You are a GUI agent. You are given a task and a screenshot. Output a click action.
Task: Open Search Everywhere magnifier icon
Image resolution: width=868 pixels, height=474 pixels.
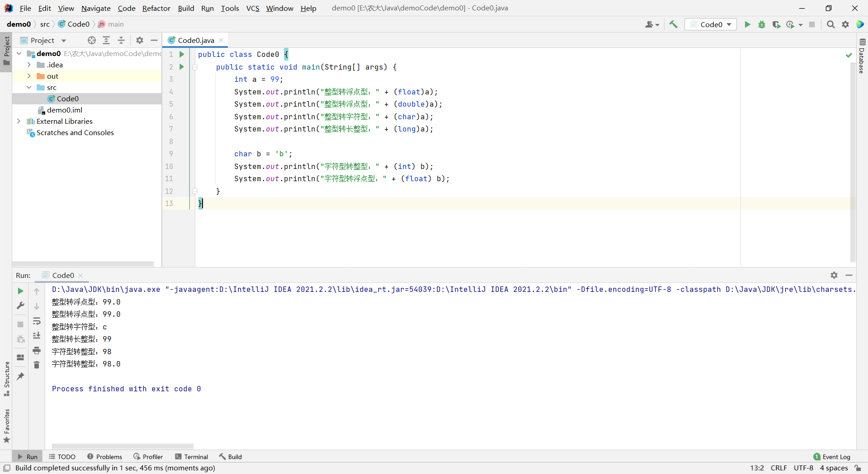(x=830, y=24)
